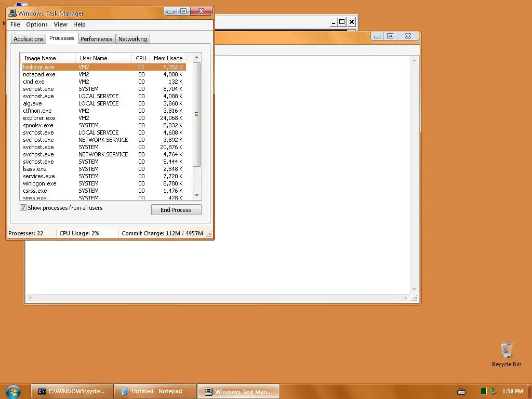
Task: Click Notepad vertical scroll down arrow
Action: coord(414,289)
